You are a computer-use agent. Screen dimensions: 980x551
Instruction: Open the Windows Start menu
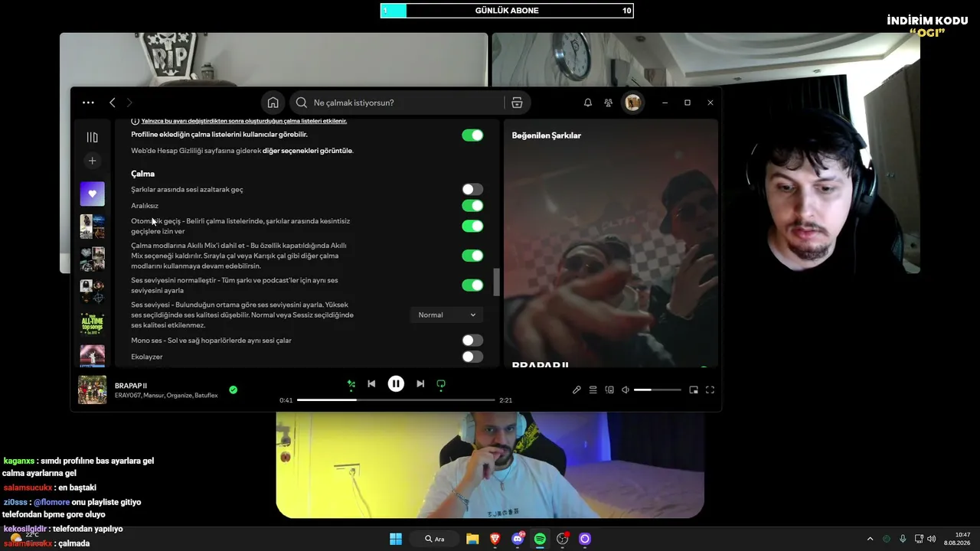pos(396,539)
